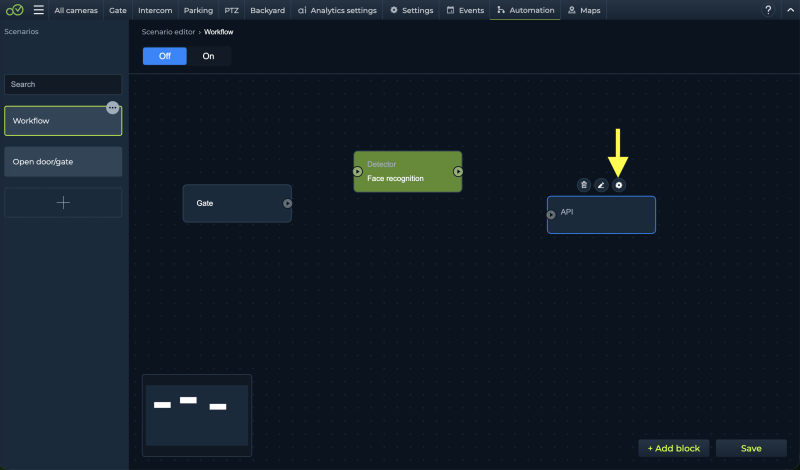This screenshot has width=800, height=470.
Task: Delete the API block with trash icon
Action: click(x=584, y=185)
